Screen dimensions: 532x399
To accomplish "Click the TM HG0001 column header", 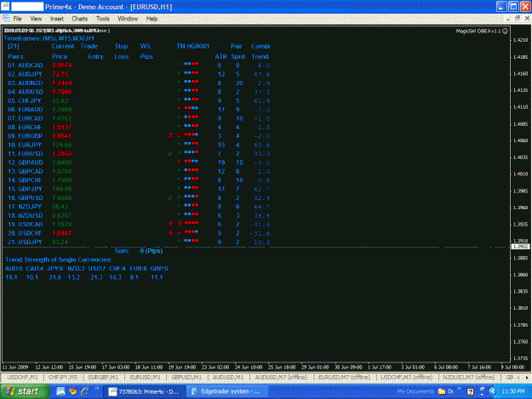I will pos(193,46).
